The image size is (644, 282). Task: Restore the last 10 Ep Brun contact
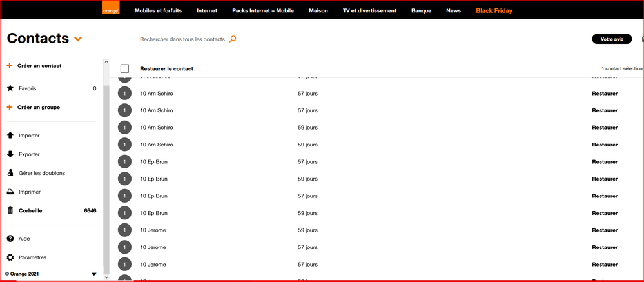605,213
